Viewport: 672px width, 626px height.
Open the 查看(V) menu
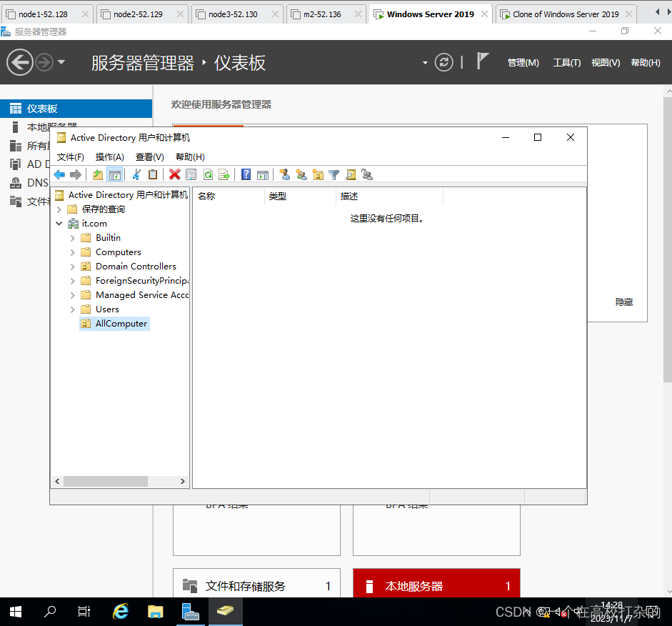[x=149, y=157]
